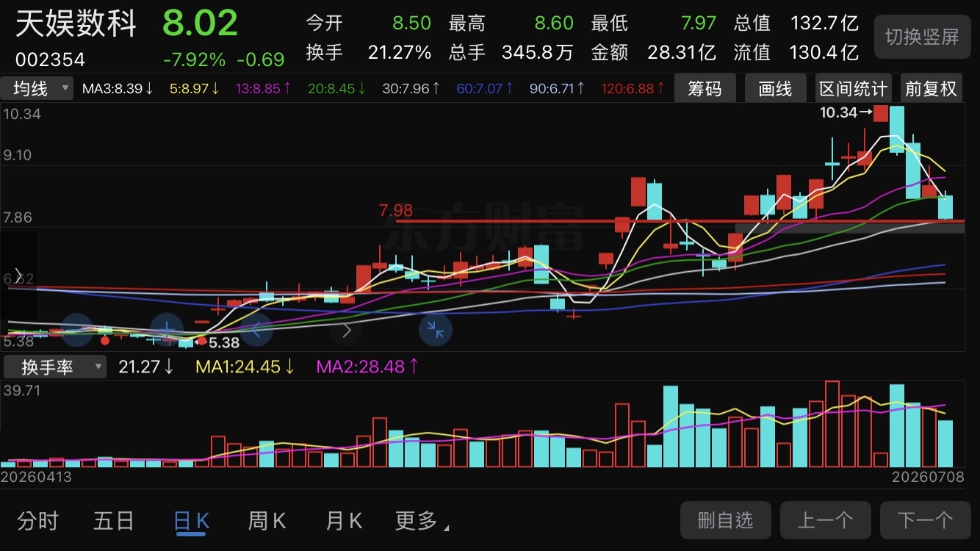980x551 pixels.
Task: Switch to the 周K tab
Action: pyautogui.click(x=267, y=521)
